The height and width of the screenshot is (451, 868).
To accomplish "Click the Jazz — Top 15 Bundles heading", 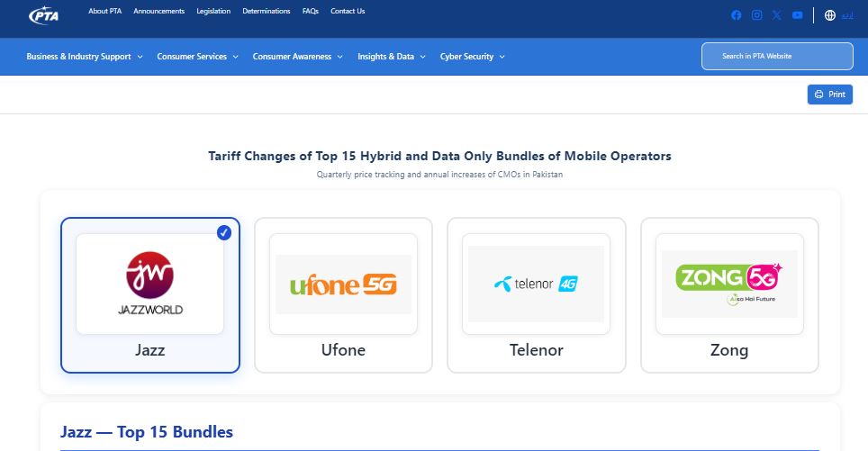I will (x=147, y=432).
